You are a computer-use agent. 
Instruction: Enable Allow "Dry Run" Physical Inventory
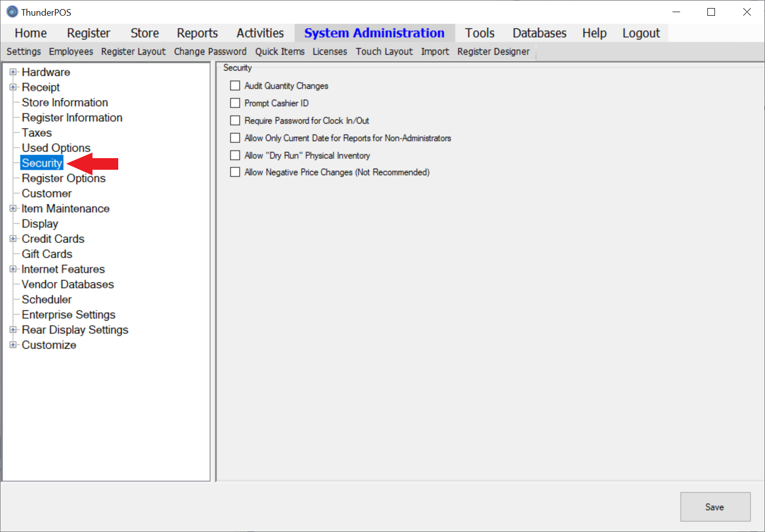235,156
